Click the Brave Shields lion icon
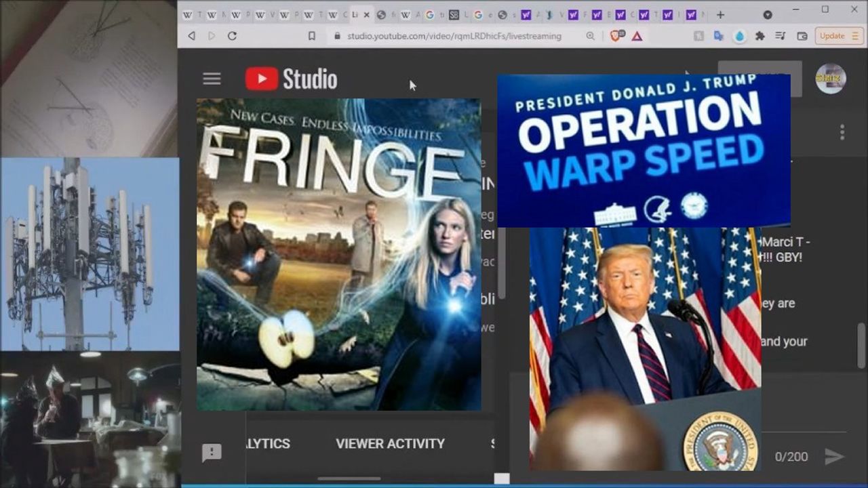This screenshot has width=868, height=488. (x=616, y=36)
